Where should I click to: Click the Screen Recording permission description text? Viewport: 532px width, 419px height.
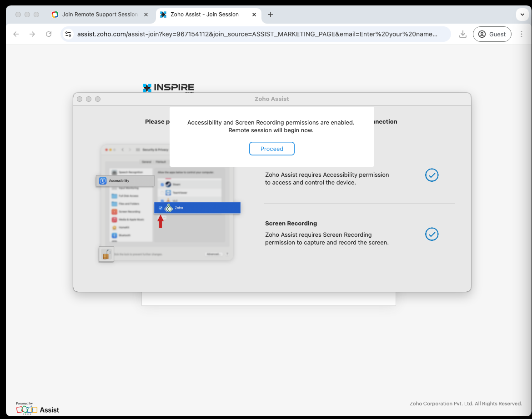327,239
